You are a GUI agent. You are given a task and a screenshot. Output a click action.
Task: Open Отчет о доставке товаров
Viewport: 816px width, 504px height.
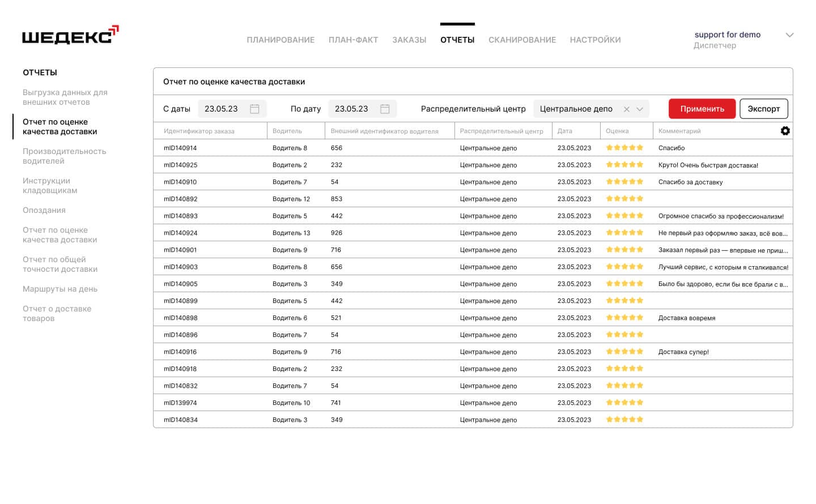[x=57, y=313]
